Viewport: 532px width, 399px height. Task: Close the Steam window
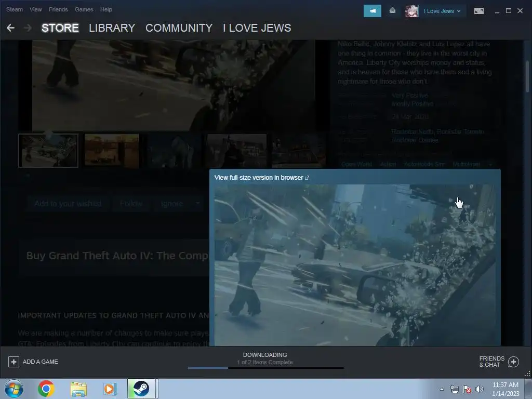520,11
